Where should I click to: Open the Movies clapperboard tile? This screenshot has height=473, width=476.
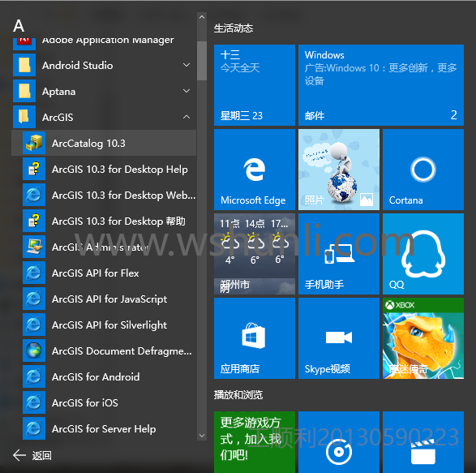tap(423, 442)
